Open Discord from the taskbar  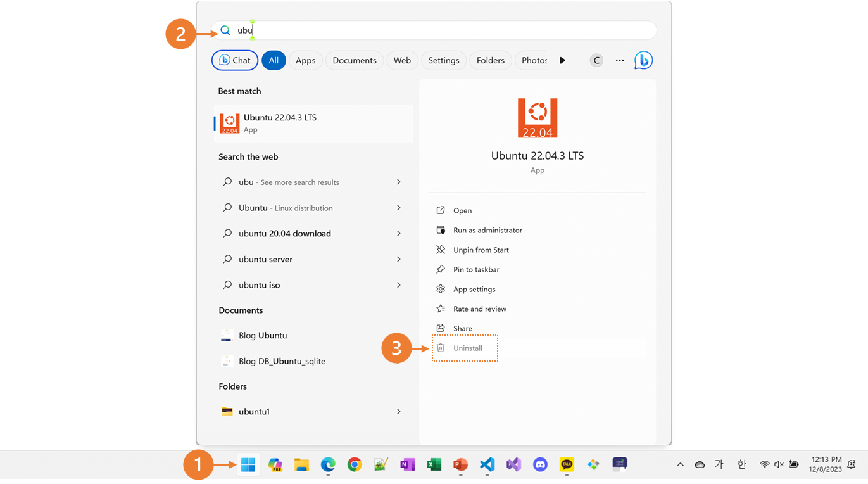tap(540, 464)
